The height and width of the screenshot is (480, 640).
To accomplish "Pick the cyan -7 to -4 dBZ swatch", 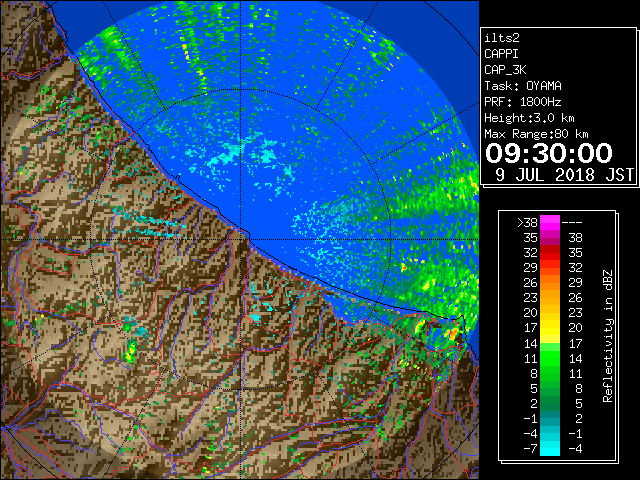I will [550, 448].
